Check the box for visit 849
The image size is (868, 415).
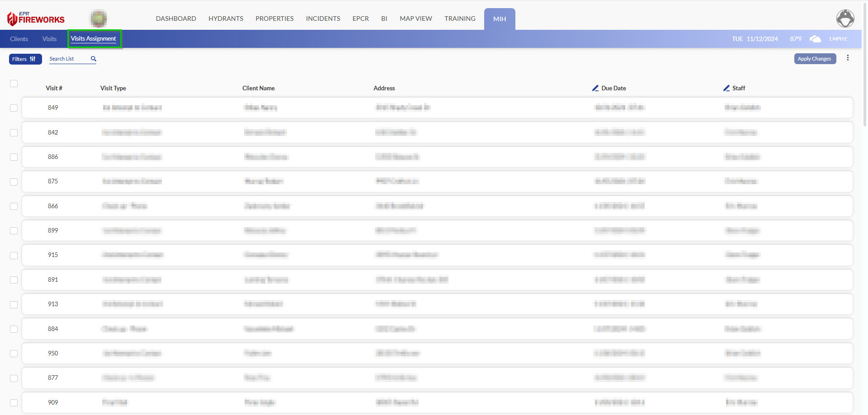[x=14, y=108]
